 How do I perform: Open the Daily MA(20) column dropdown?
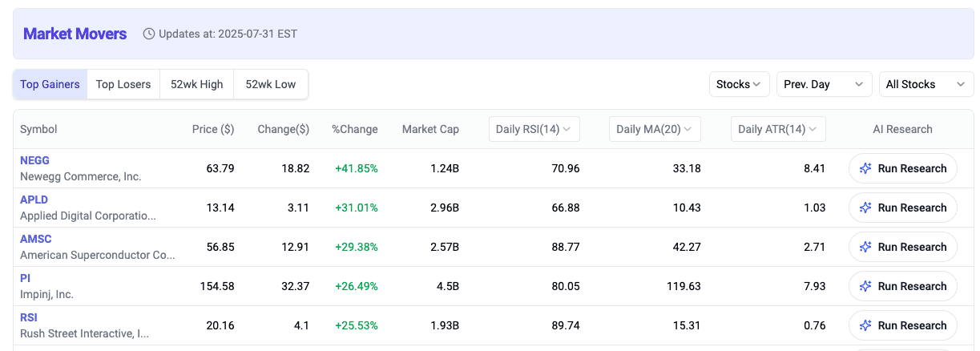(655, 129)
